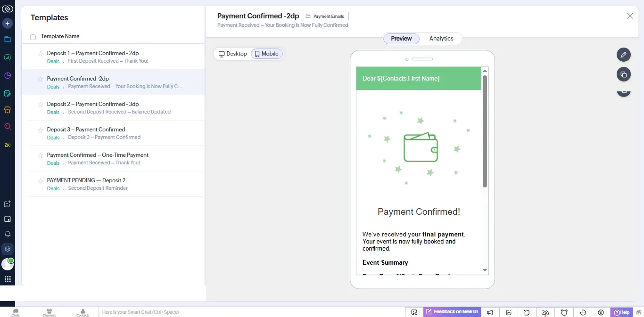Star the Deposit 2 – Payment Confirmed - 3dp template
Viewport: 644px width, 317px height.
pyautogui.click(x=40, y=105)
